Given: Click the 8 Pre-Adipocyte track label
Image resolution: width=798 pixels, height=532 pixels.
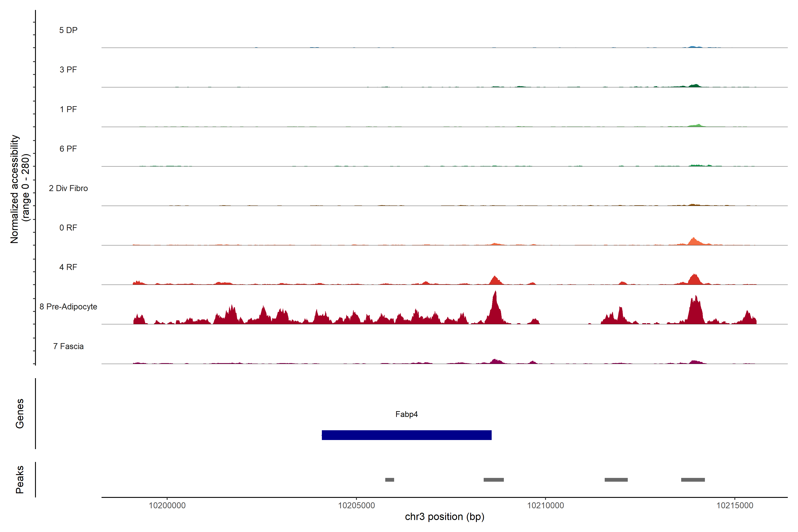Looking at the screenshot, I should (68, 307).
